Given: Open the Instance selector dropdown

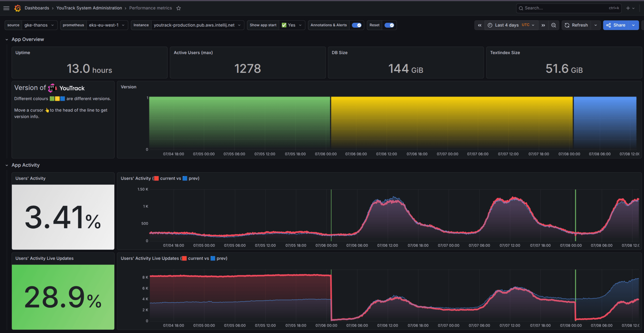Looking at the screenshot, I should click(x=197, y=25).
